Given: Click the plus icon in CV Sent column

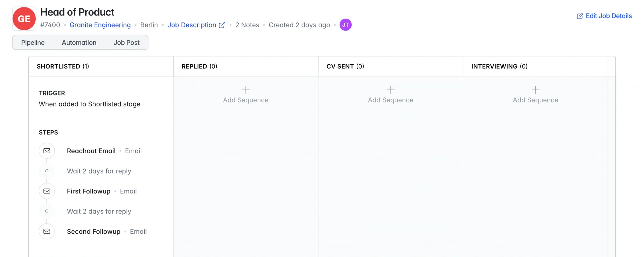Looking at the screenshot, I should click(x=391, y=90).
